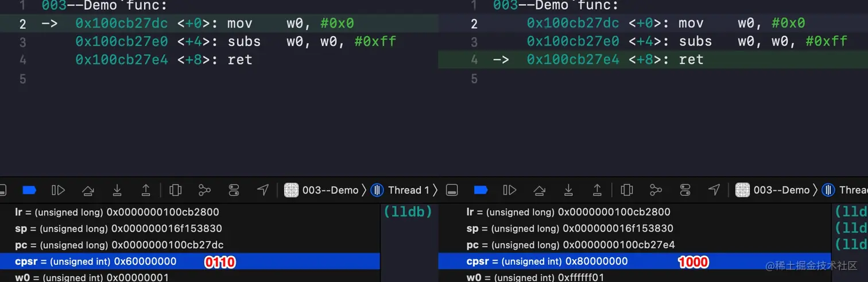This screenshot has height=282, width=868.
Task: Hide the debug area in right pane
Action: 452,190
